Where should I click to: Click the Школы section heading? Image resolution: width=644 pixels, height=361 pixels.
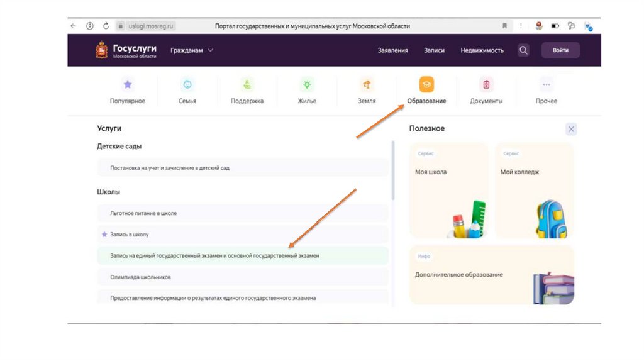tap(108, 192)
